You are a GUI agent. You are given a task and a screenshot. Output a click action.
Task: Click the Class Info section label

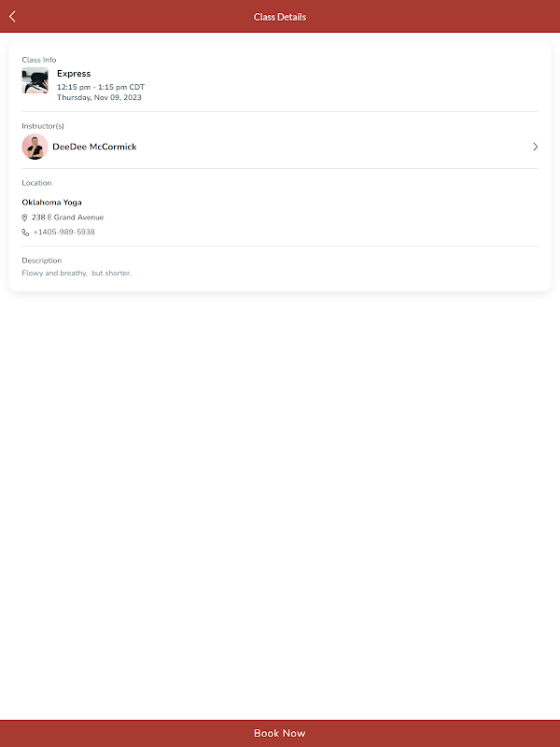(39, 60)
